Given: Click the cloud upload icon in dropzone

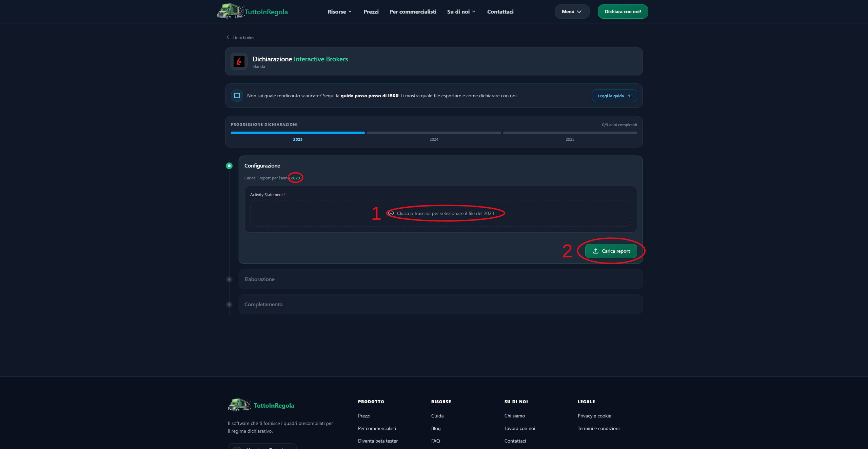Looking at the screenshot, I should click(391, 213).
